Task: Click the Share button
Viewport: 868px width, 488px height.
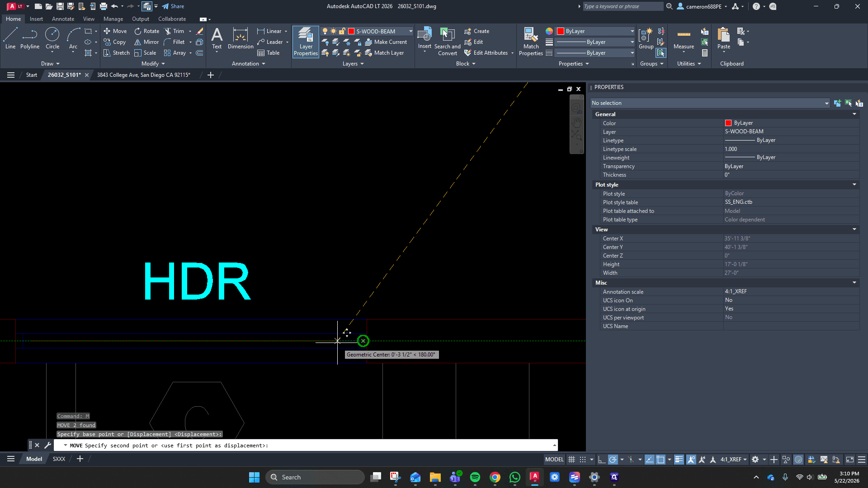Action: (173, 6)
